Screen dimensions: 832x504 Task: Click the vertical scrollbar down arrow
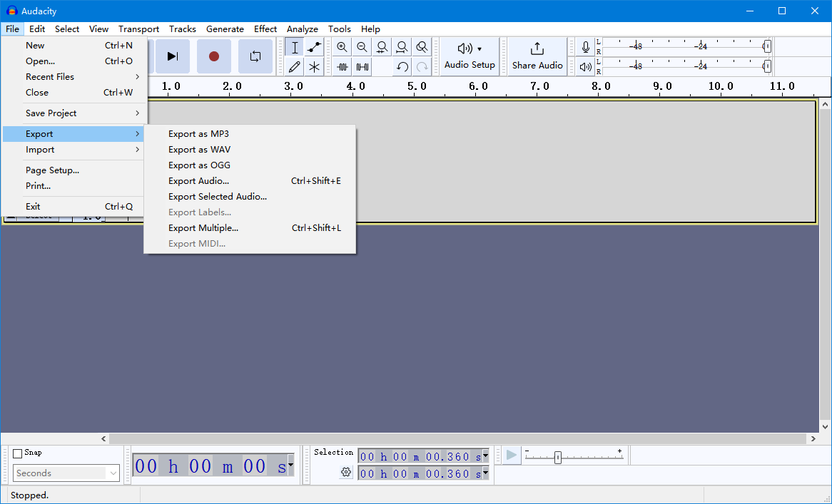(x=825, y=427)
